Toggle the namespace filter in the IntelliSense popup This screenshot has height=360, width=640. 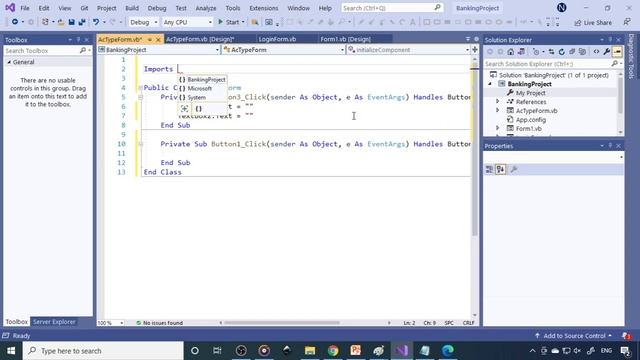pyautogui.click(x=198, y=109)
